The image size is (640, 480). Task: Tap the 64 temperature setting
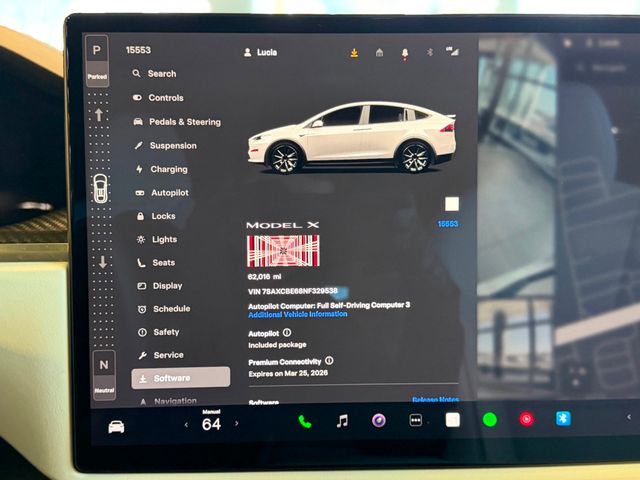[x=211, y=424]
